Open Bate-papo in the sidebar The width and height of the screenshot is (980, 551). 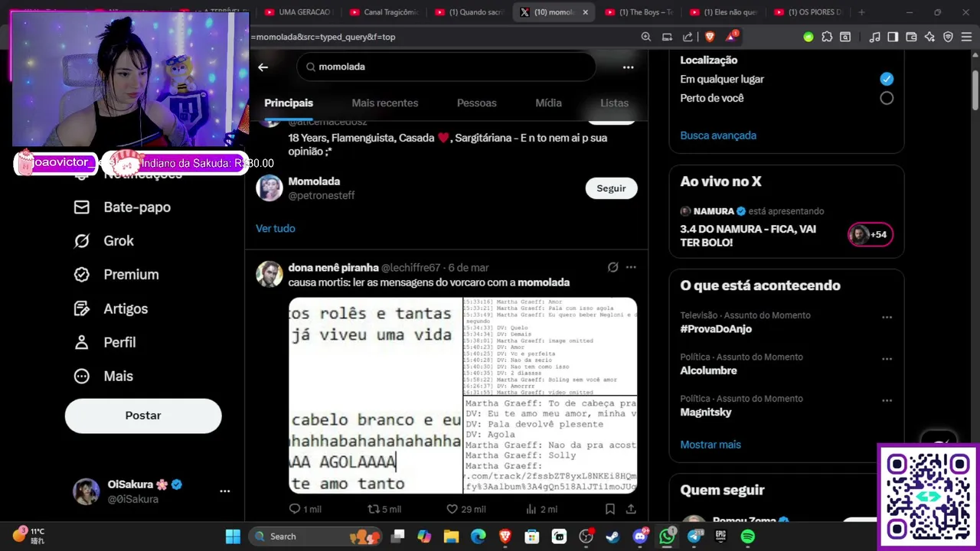(x=122, y=207)
